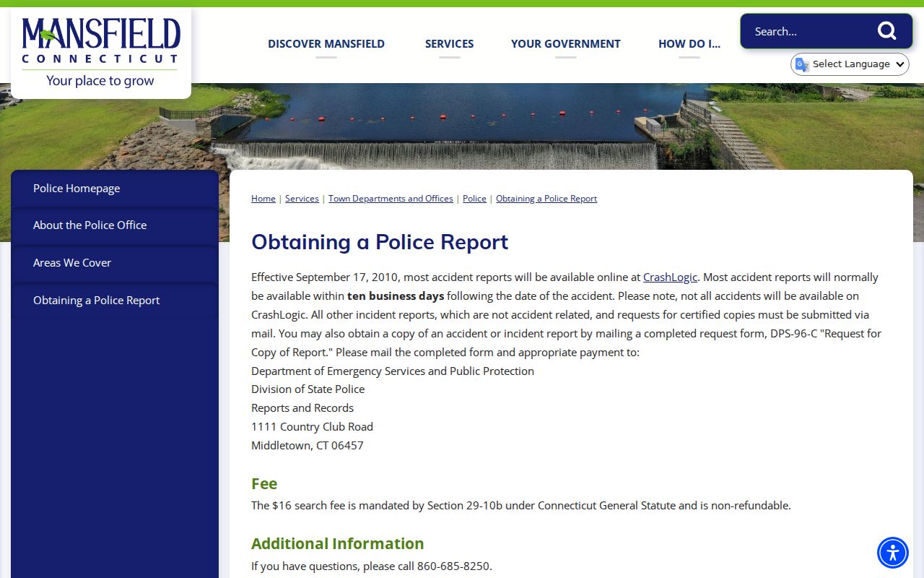Click the Additional Information heading
Image resolution: width=924 pixels, height=578 pixels.
tap(338, 543)
